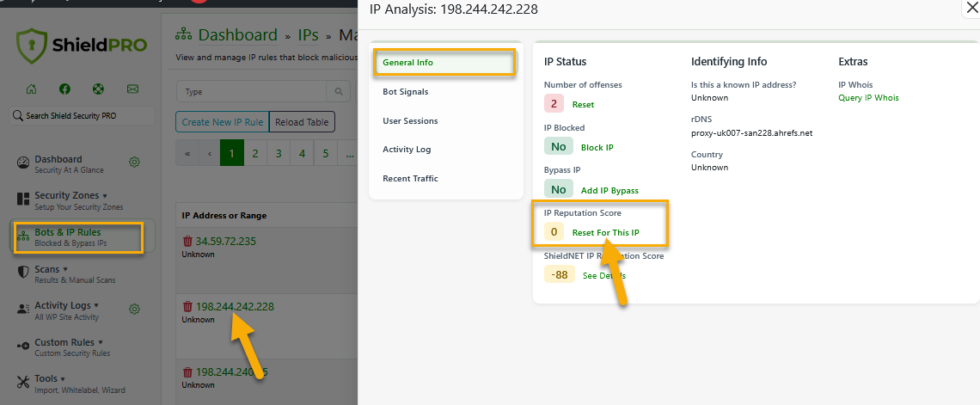Click Query IP Whois link
This screenshot has width=980, height=405.
coord(868,97)
